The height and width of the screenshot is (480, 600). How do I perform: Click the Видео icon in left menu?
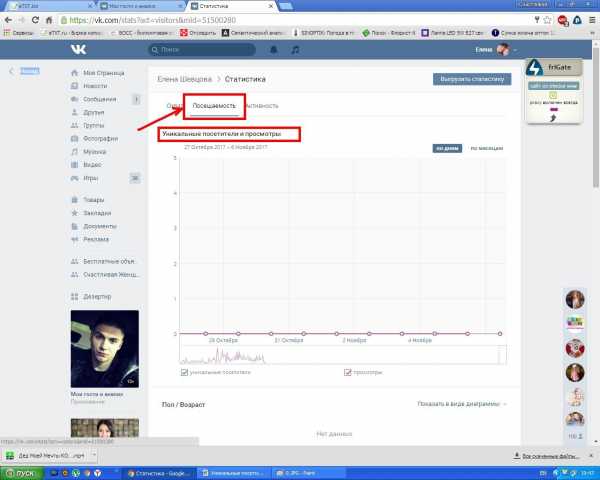coord(75,165)
